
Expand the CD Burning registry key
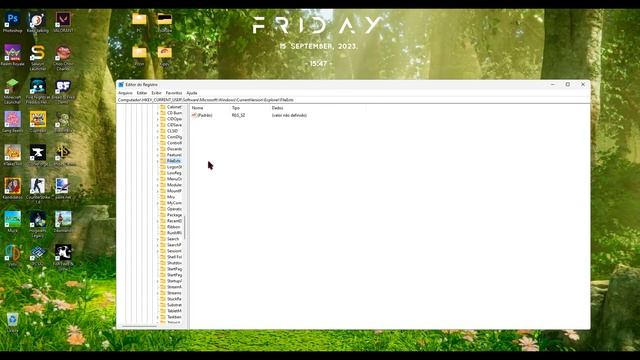point(158,113)
